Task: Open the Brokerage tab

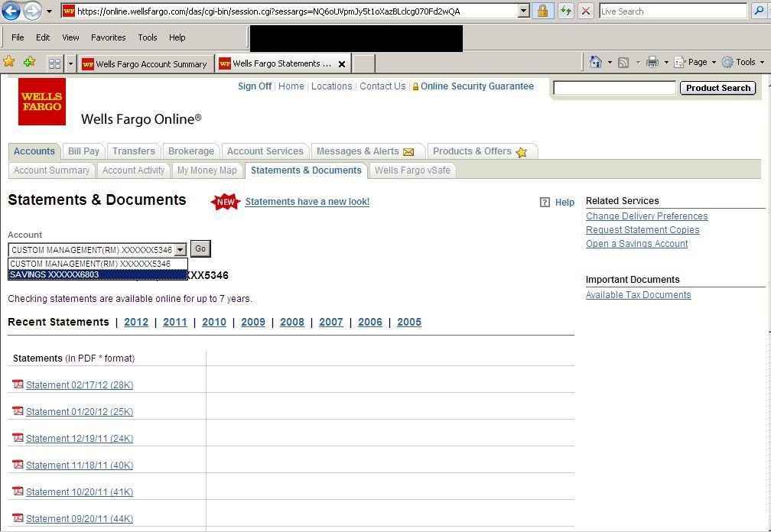Action: [x=190, y=151]
